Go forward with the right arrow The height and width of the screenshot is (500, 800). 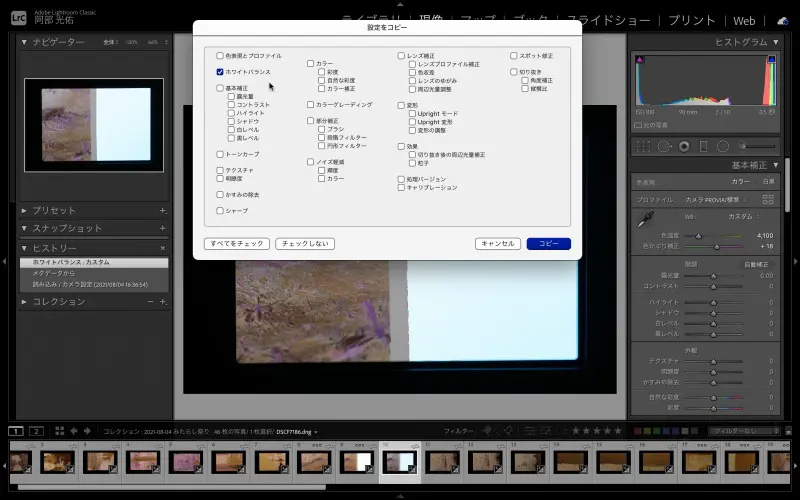tap(87, 431)
